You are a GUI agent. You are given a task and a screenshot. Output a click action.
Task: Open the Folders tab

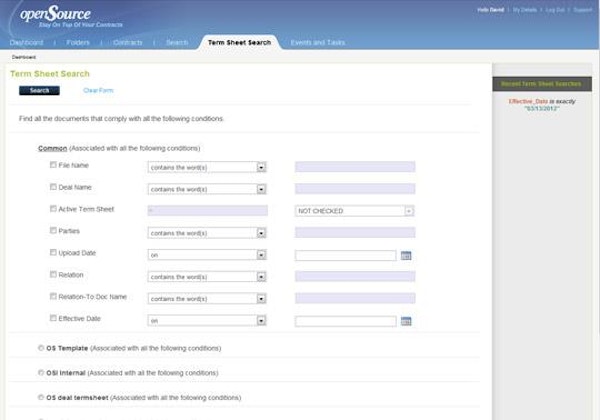(x=77, y=43)
